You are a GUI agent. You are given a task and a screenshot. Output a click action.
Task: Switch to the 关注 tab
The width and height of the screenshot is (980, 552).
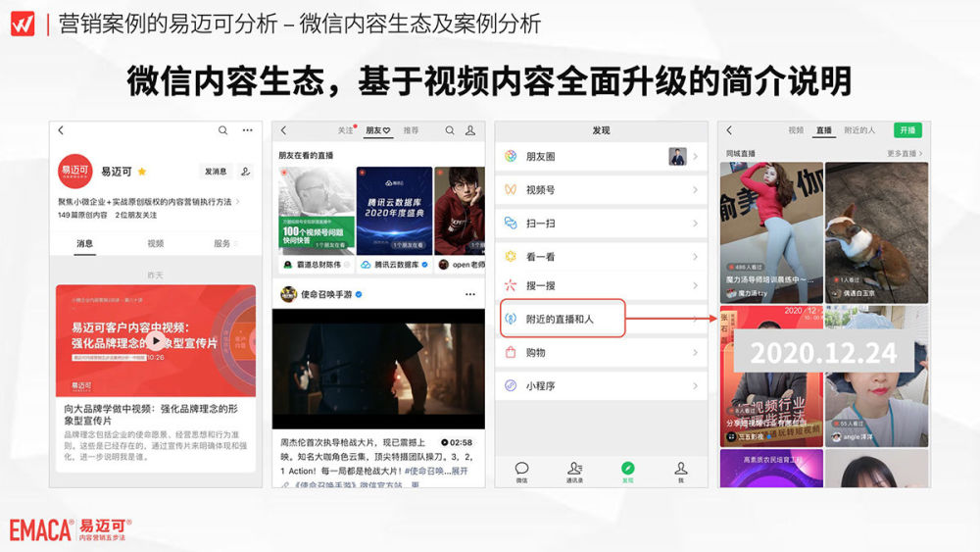346,130
